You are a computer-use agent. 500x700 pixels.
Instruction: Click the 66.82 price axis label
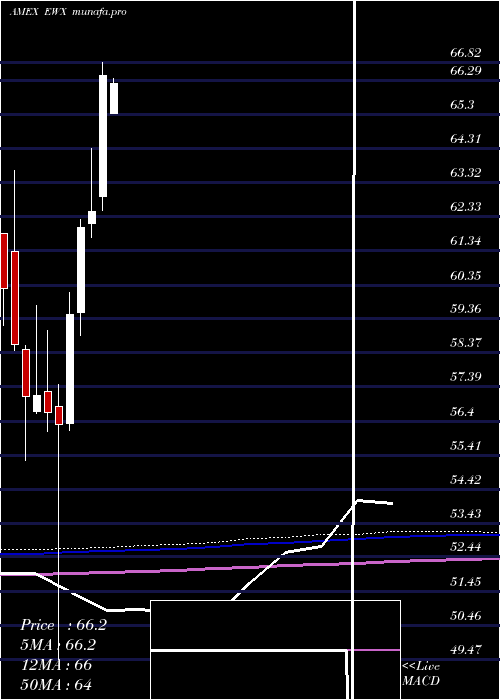(x=466, y=53)
